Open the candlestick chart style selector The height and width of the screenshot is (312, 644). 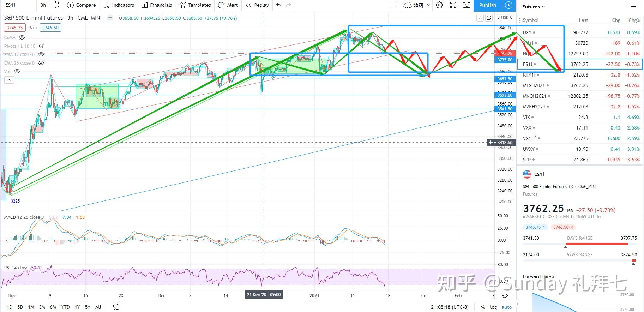click(x=57, y=5)
